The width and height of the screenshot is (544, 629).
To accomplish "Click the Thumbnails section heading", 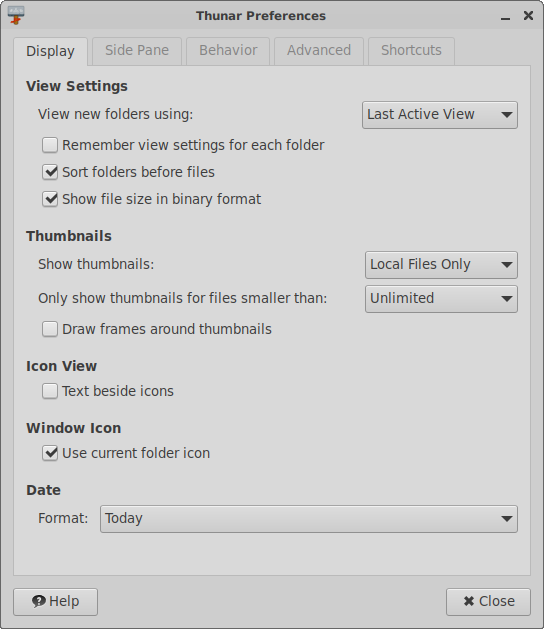I will point(69,236).
